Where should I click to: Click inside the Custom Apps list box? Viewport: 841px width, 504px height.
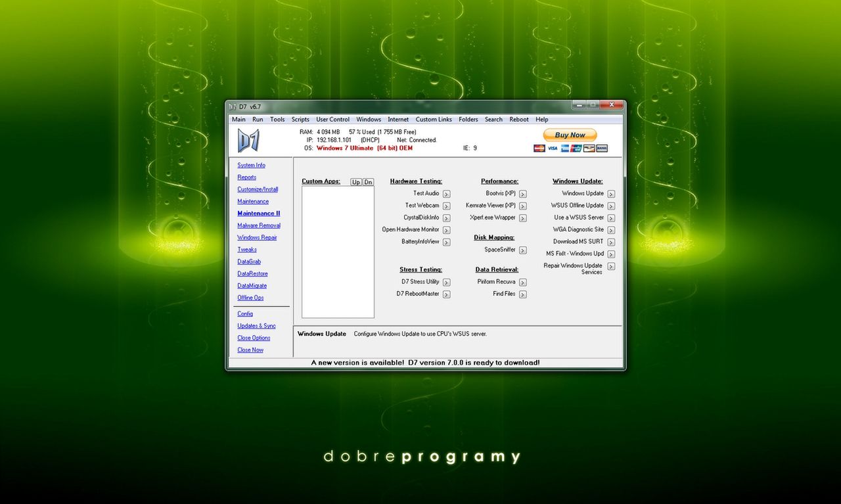click(338, 252)
